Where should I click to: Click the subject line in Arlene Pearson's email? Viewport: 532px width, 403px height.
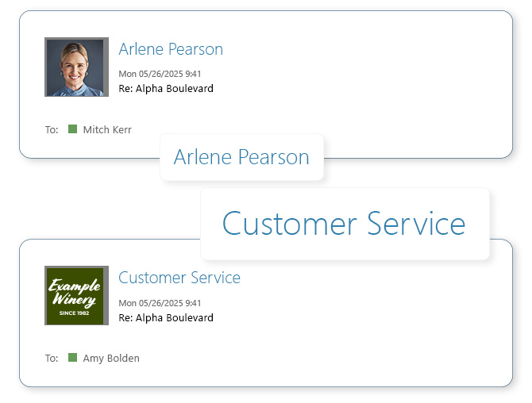click(166, 89)
